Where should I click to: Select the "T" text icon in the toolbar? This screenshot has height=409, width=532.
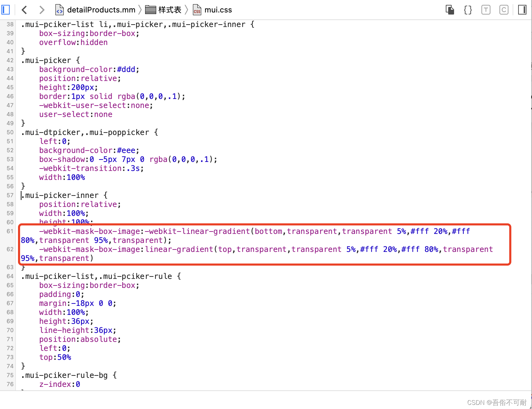pos(486,10)
